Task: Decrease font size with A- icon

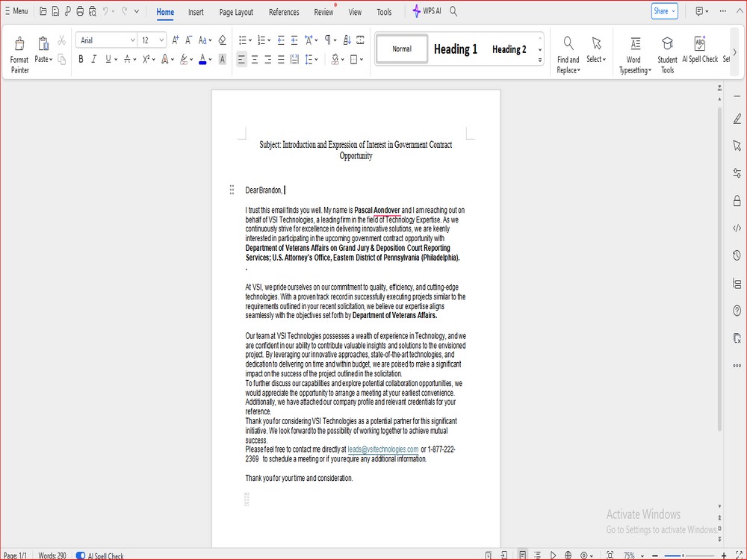Action: 189,40
